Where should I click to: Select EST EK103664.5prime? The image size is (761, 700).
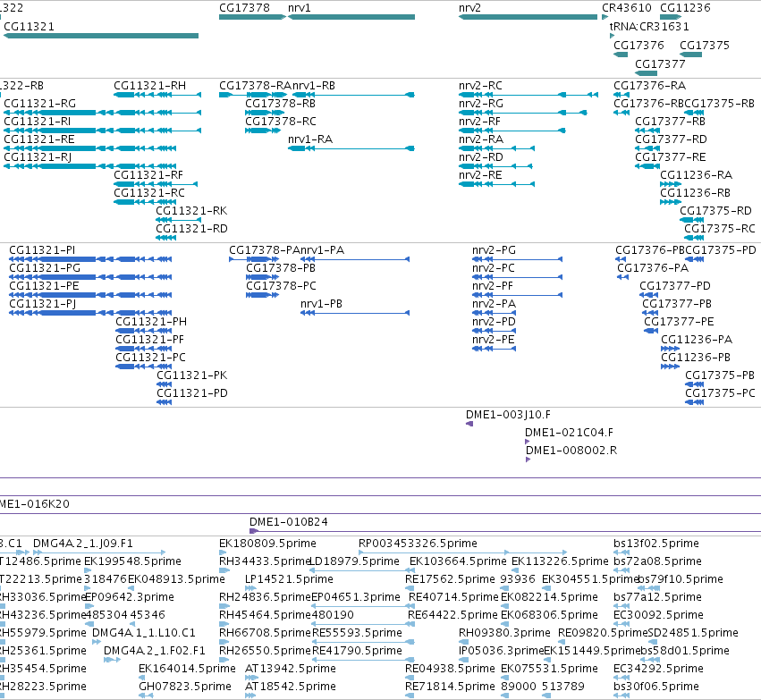(458, 561)
